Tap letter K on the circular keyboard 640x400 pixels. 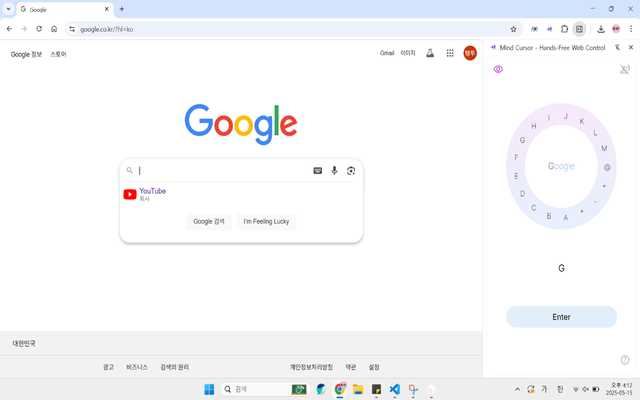pyautogui.click(x=582, y=121)
